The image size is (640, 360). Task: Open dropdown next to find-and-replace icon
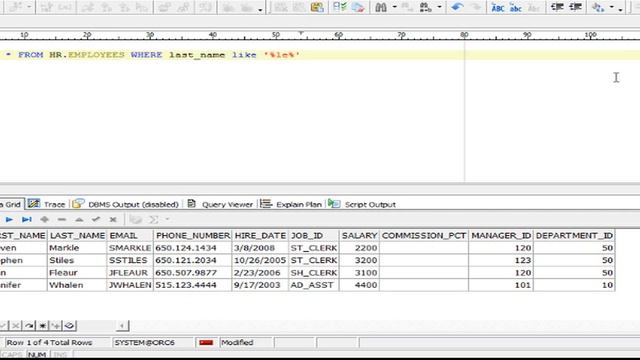pos(440,7)
